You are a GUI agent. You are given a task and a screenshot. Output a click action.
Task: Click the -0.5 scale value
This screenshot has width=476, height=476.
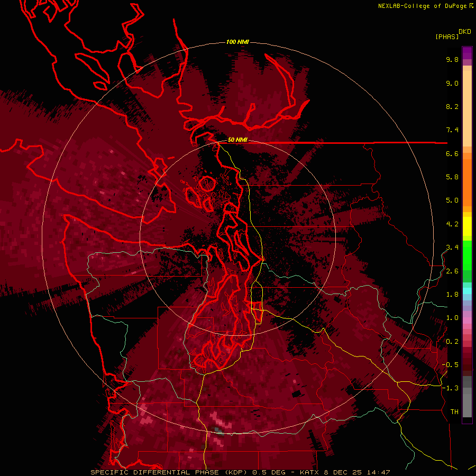click(x=450, y=365)
